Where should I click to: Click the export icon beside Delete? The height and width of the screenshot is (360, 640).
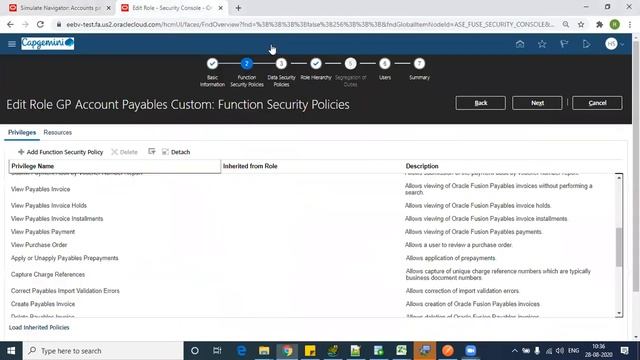coord(152,151)
